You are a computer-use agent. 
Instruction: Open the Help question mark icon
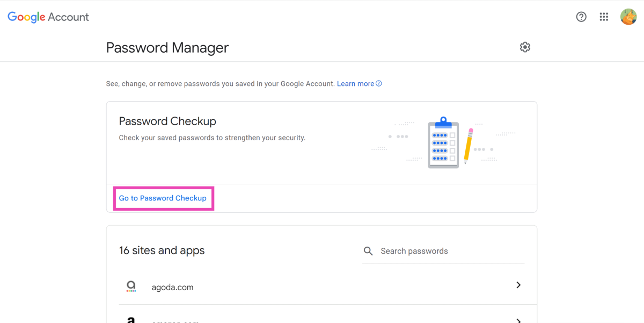tap(581, 17)
